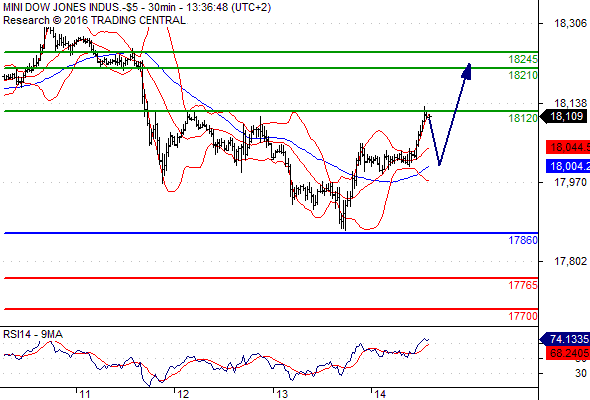Image resolution: width=590 pixels, height=400 pixels.
Task: Click date label 13 on time axis
Action: [x=282, y=394]
